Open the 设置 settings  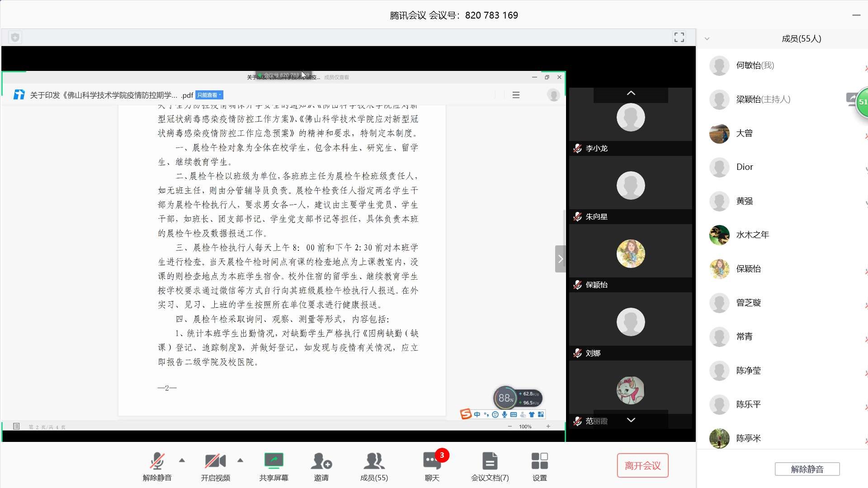[539, 466]
